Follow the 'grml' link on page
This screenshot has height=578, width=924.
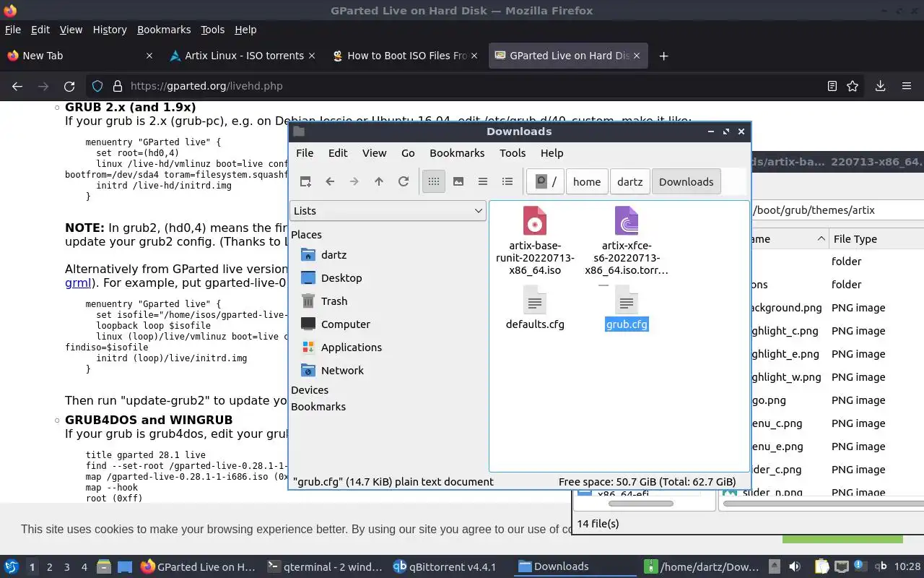tap(78, 282)
